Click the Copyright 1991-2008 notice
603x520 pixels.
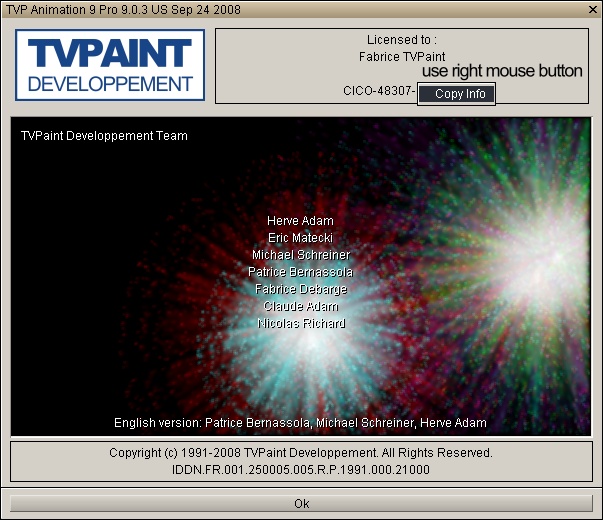[x=301, y=453]
